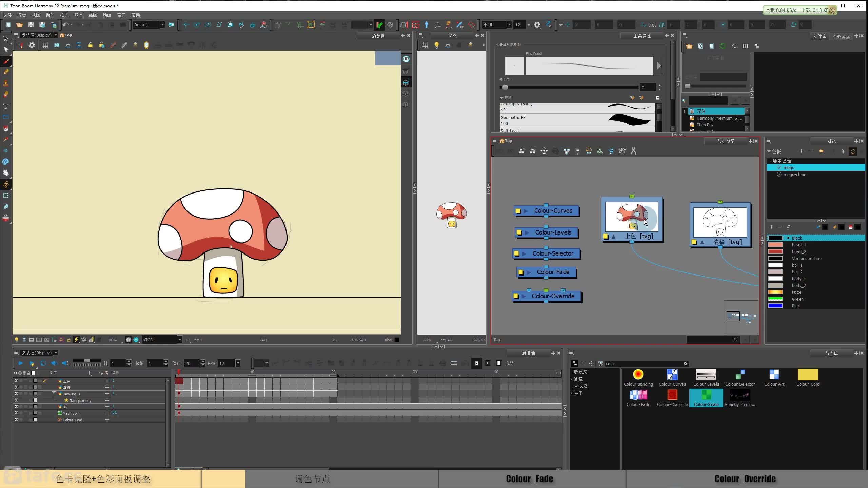Open the 编辑 menu
868x488 pixels.
(22, 15)
